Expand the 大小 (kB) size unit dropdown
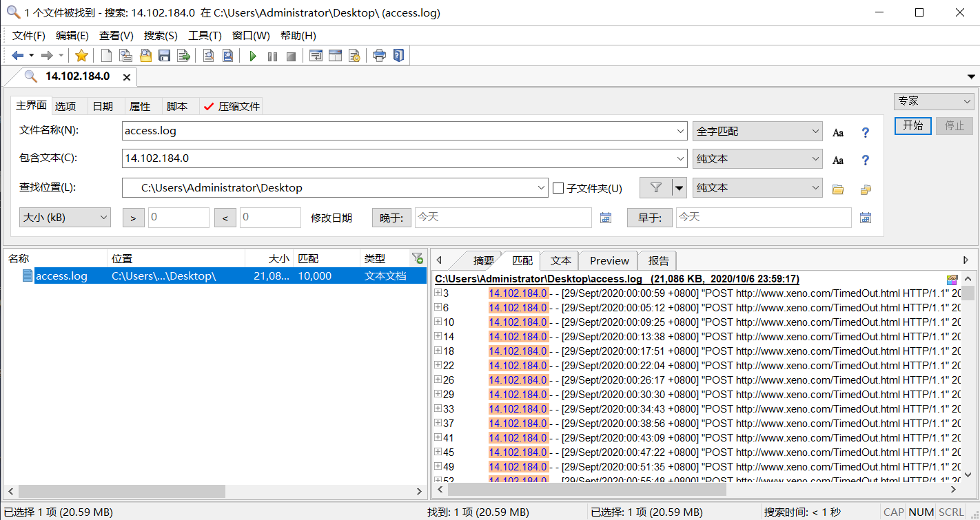 pos(65,217)
